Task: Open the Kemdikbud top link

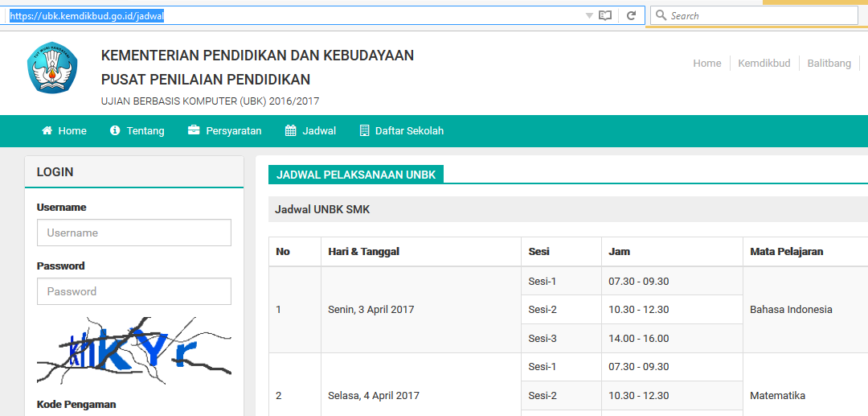Action: pyautogui.click(x=764, y=63)
